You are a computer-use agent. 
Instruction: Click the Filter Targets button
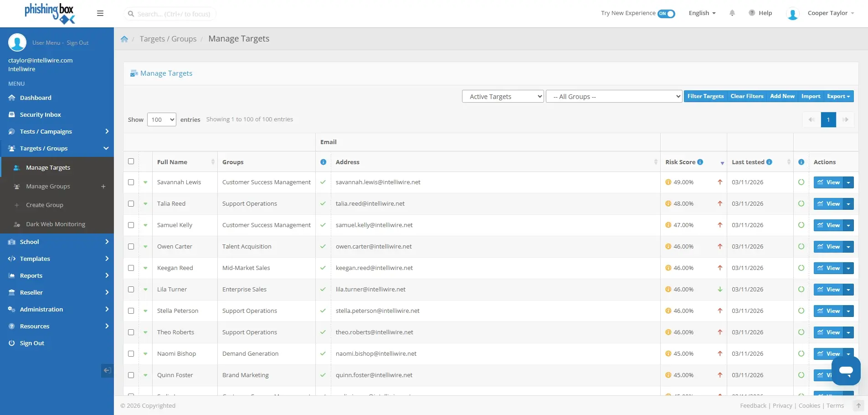(x=705, y=96)
